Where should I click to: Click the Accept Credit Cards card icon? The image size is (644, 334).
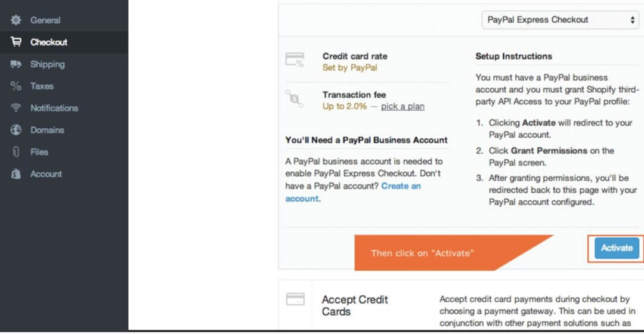pyautogui.click(x=295, y=299)
